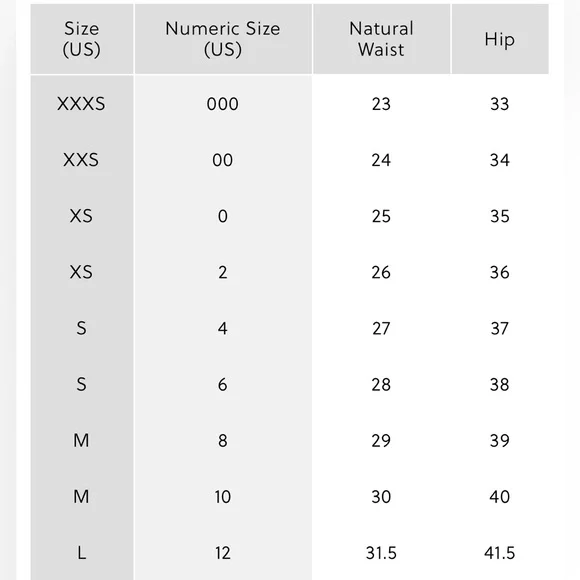580x580 pixels.
Task: Select the Numeric Size (US) header
Action: [223, 39]
